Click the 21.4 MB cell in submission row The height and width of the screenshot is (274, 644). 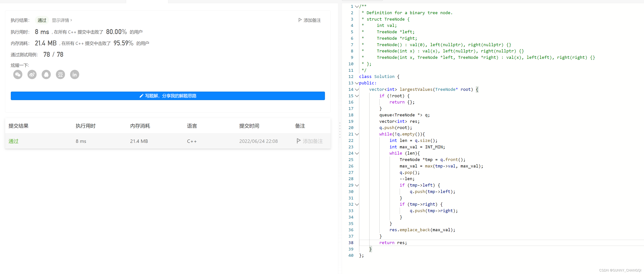[x=139, y=141]
